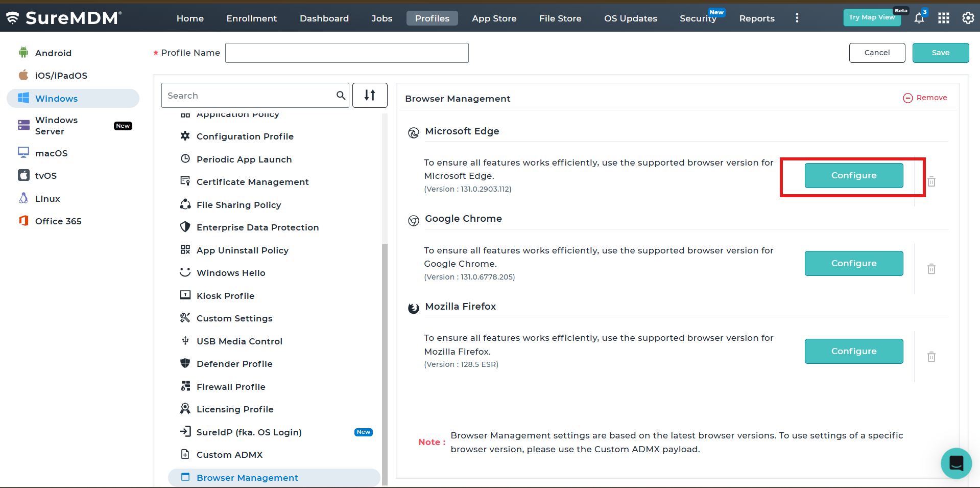Click the payload list scrollbar
This screenshot has height=488, width=980.
pyautogui.click(x=385, y=364)
